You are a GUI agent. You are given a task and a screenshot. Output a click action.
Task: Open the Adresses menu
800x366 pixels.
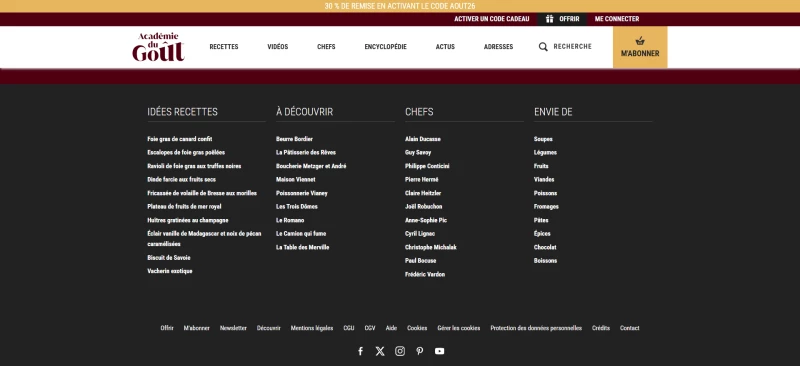(x=498, y=46)
